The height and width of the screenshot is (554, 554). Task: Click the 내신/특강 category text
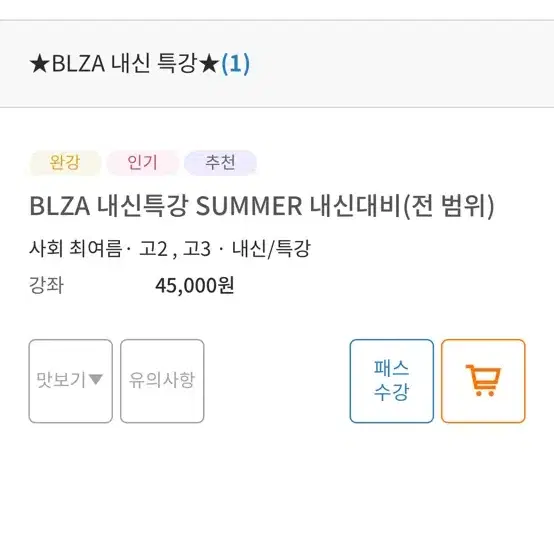[271, 249]
